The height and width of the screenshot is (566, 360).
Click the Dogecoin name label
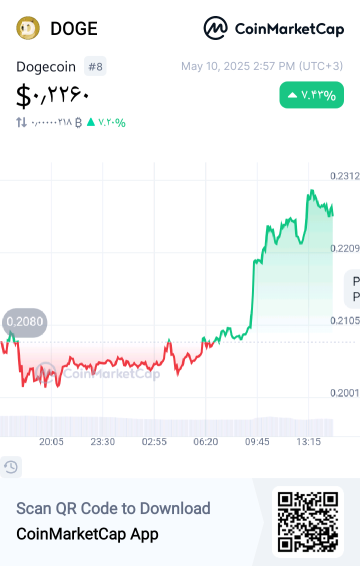pos(46,67)
